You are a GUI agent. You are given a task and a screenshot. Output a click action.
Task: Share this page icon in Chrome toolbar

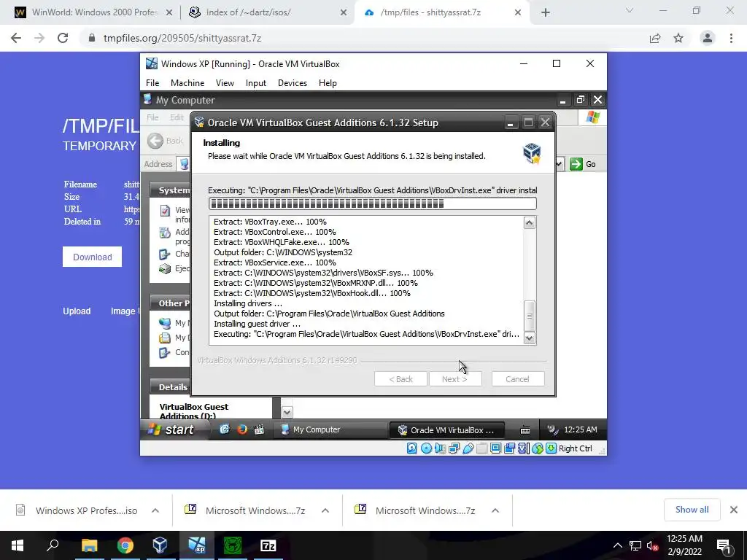(x=655, y=38)
